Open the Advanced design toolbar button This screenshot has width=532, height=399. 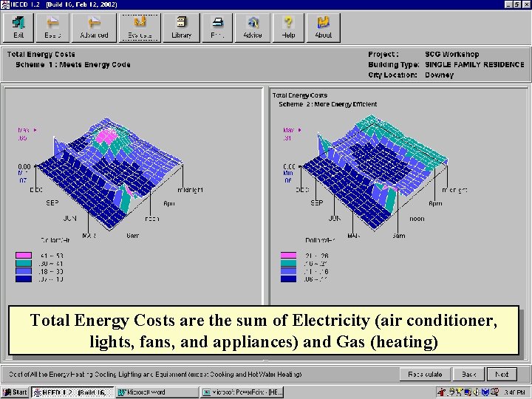tap(94, 27)
